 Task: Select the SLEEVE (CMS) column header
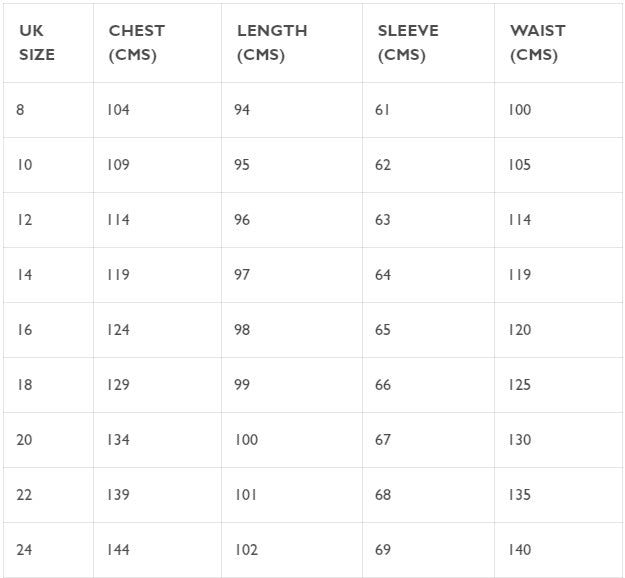pos(408,43)
